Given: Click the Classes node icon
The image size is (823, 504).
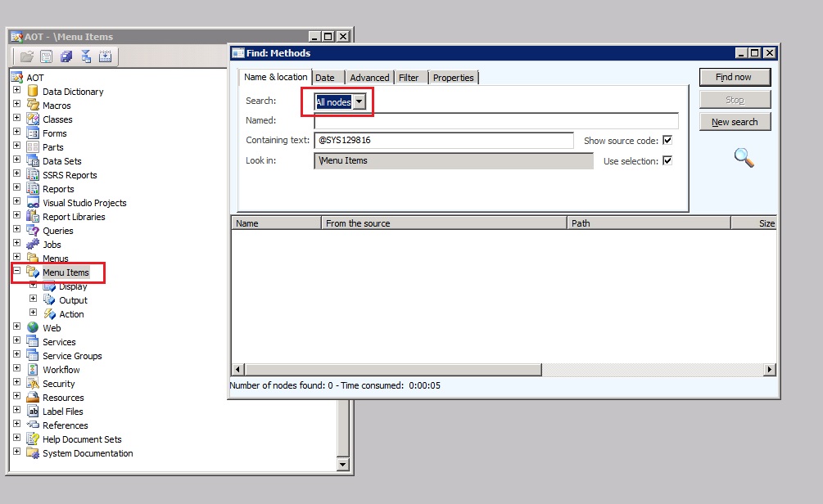Looking at the screenshot, I should [33, 119].
